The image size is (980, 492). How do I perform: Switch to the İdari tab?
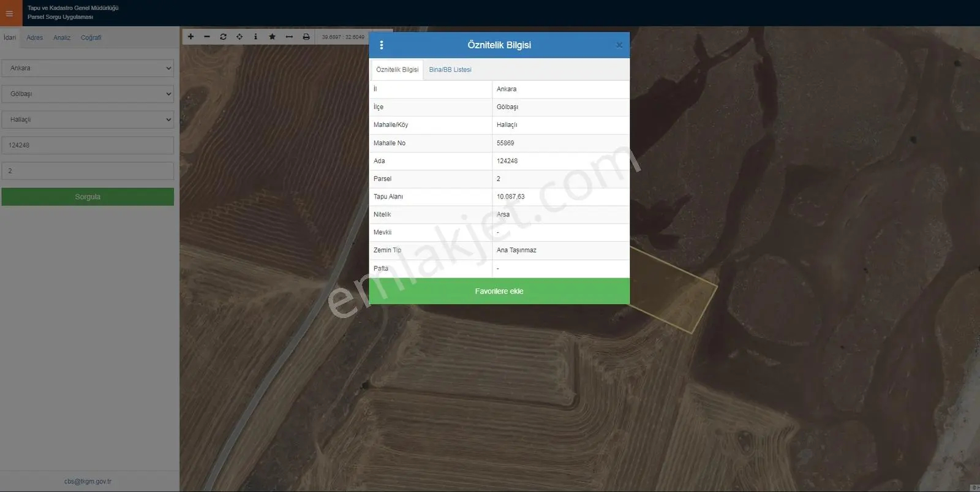point(10,37)
